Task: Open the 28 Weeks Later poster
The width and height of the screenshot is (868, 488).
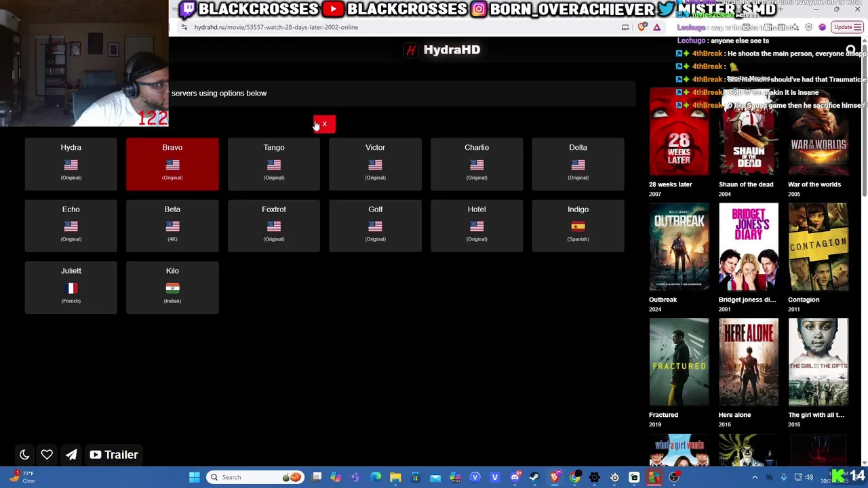Action: click(x=679, y=131)
